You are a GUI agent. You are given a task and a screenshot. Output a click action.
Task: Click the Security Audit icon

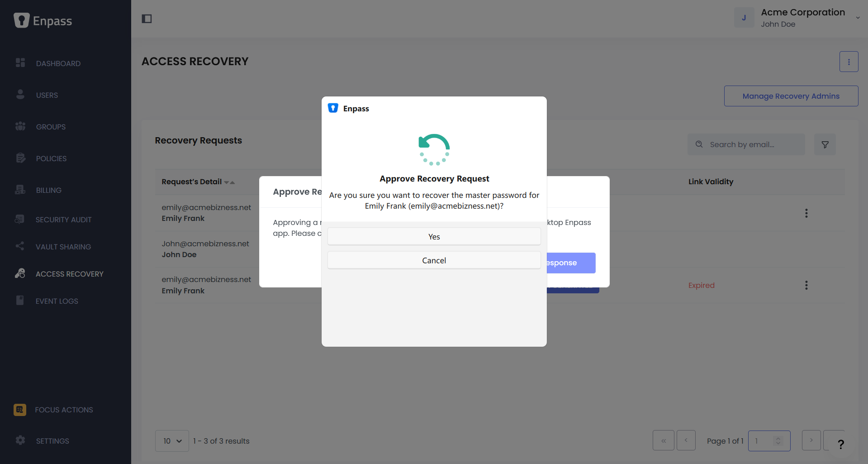19,219
